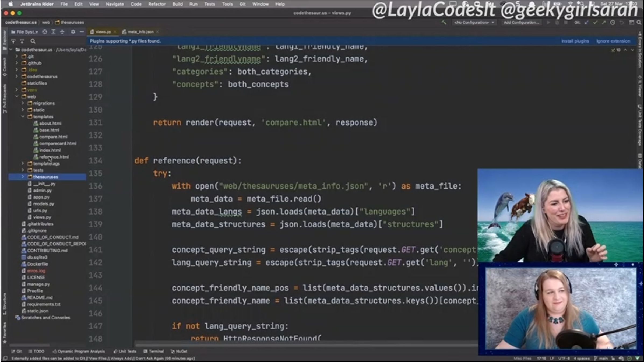
Task: Switch to the meta_info.json tab
Action: [140, 32]
